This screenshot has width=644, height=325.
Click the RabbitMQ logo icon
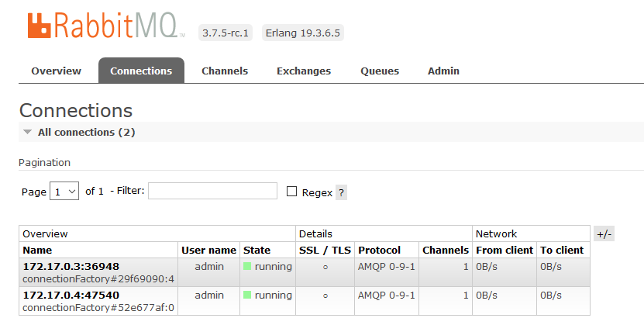coord(39,26)
